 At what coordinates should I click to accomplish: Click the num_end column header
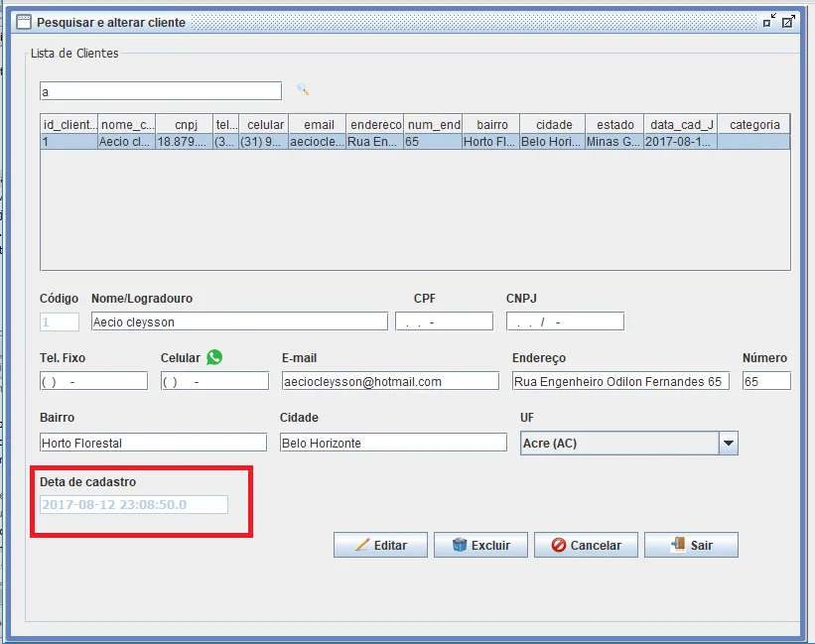click(433, 125)
